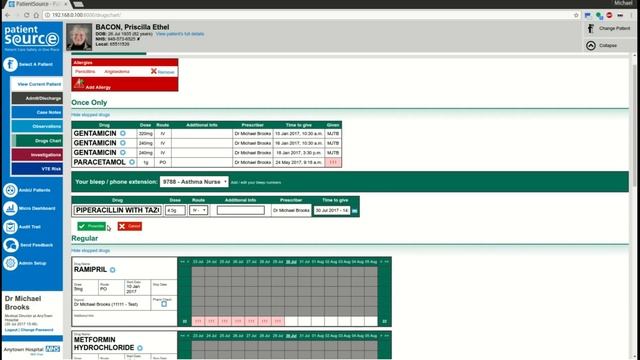The width and height of the screenshot is (640, 360).
Task: Click Ramipril chart lower-right grid icon
Action: 384,321
